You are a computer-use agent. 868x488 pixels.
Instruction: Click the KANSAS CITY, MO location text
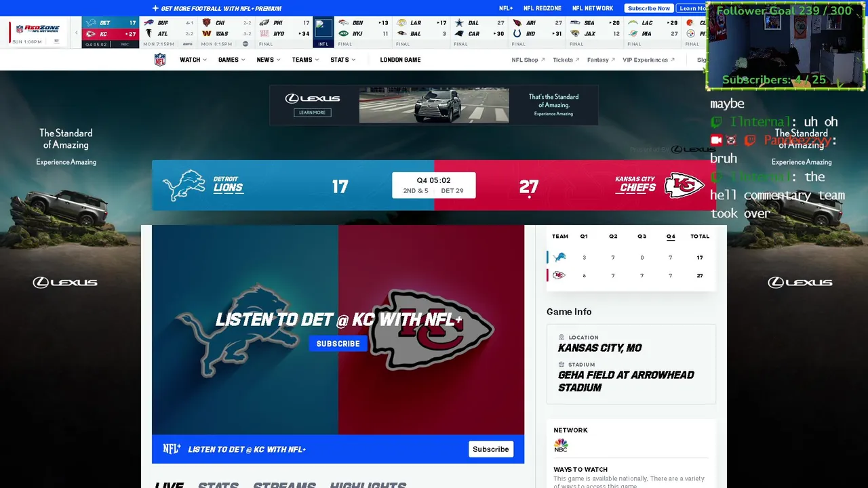[x=599, y=348]
